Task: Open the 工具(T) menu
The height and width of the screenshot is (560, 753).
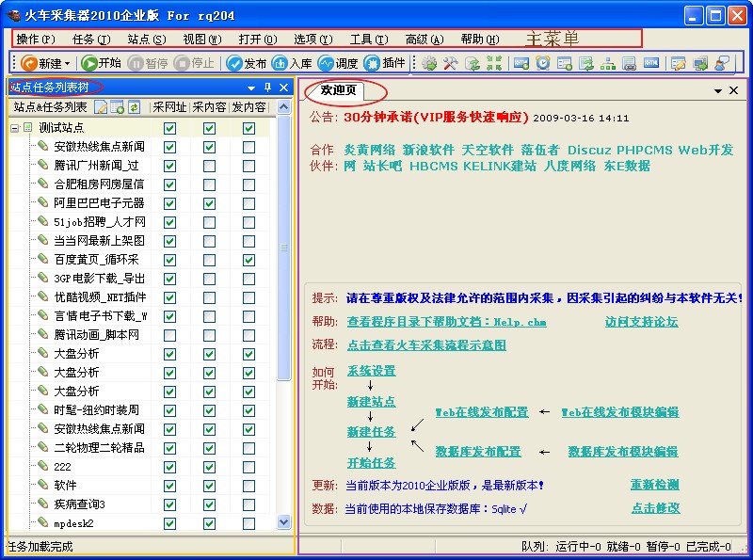Action: (x=369, y=39)
